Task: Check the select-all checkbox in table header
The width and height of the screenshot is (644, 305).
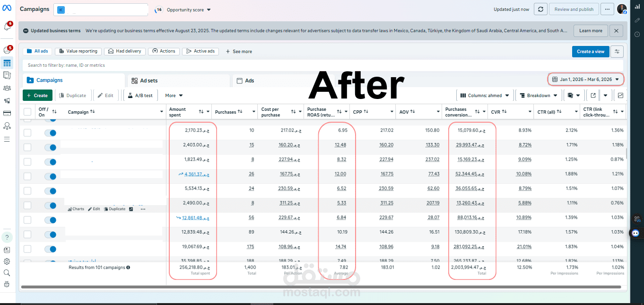Action: pos(27,112)
